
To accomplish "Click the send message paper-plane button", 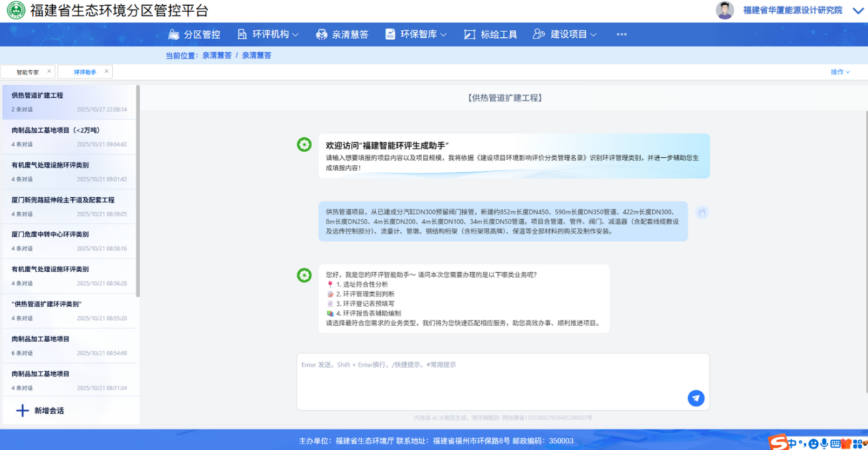I will click(x=696, y=399).
